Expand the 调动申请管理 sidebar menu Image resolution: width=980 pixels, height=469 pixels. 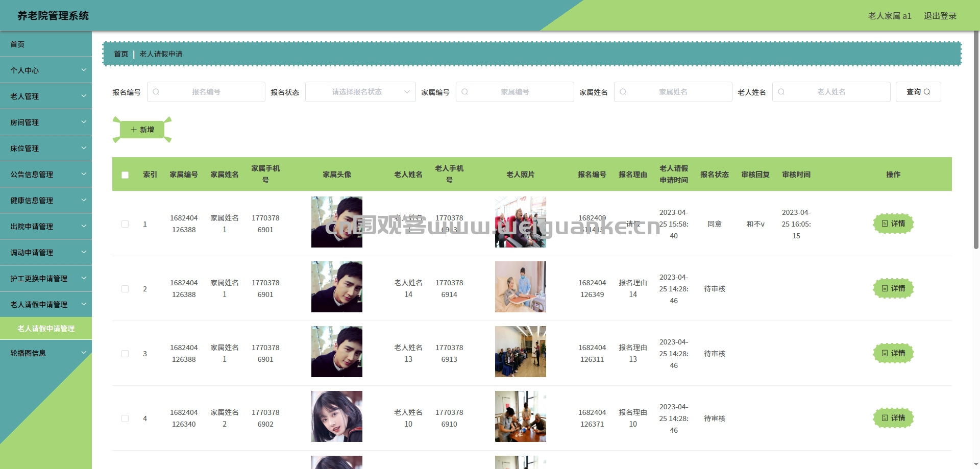(46, 253)
